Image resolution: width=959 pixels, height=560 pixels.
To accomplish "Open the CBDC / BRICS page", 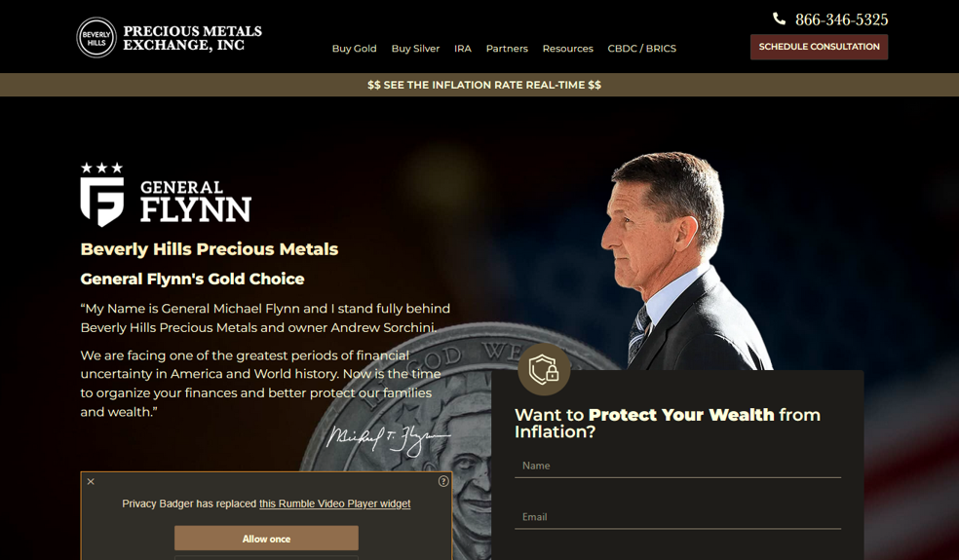I will point(641,49).
